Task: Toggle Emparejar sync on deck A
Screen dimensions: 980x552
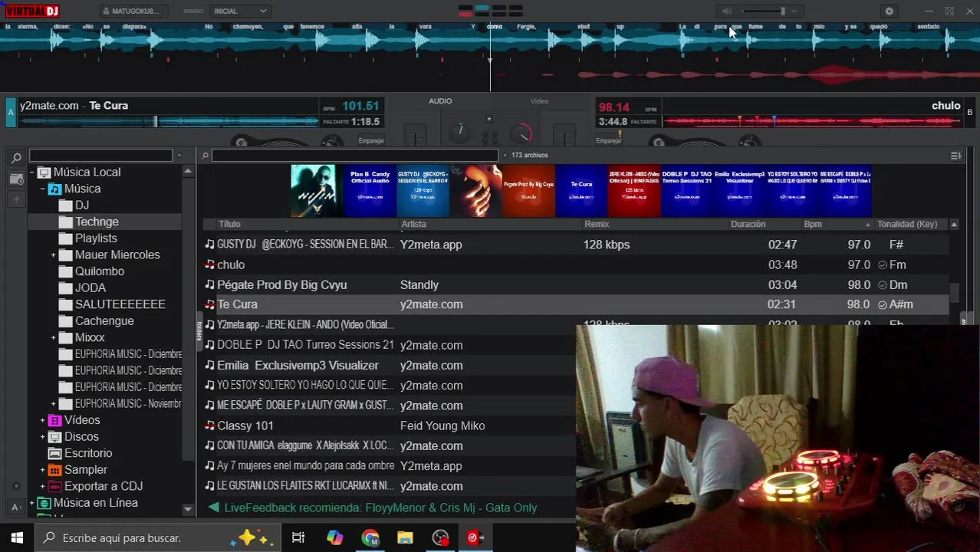Action: pyautogui.click(x=371, y=140)
